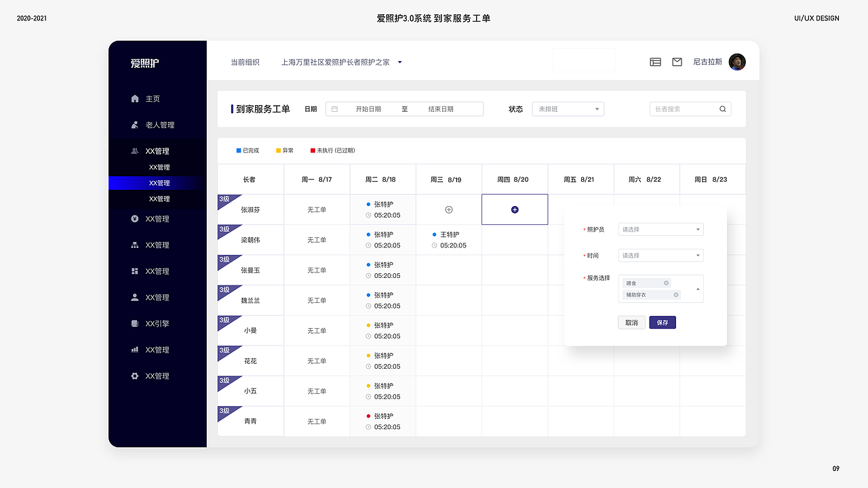The height and width of the screenshot is (488, 868).
Task: Click the 当前组织 label
Action: point(245,62)
